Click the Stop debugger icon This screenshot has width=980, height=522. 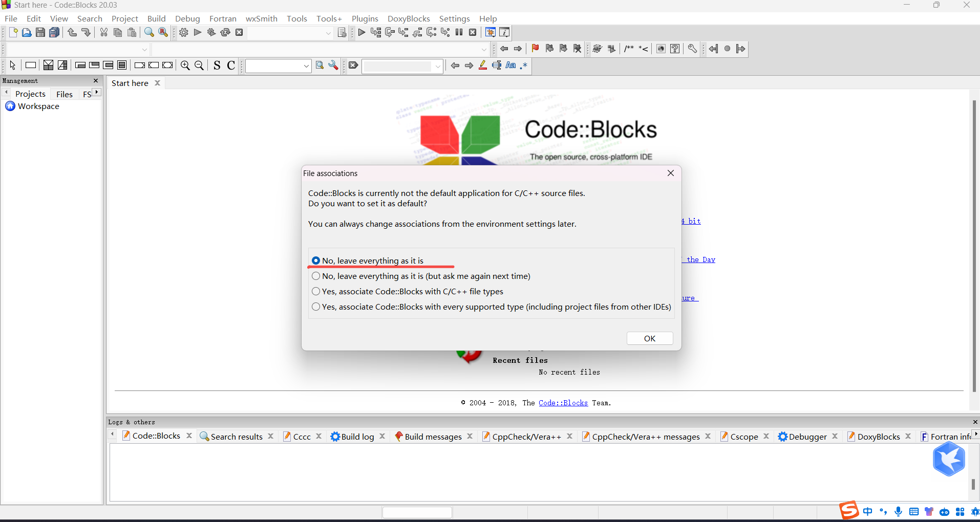click(473, 32)
